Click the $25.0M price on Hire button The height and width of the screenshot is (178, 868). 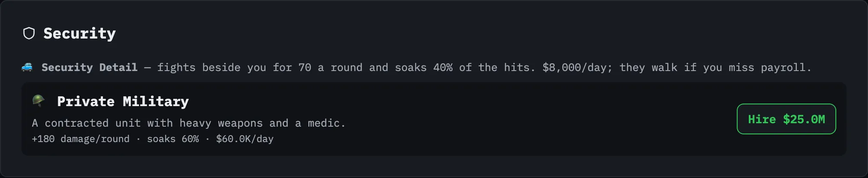pyautogui.click(x=804, y=119)
